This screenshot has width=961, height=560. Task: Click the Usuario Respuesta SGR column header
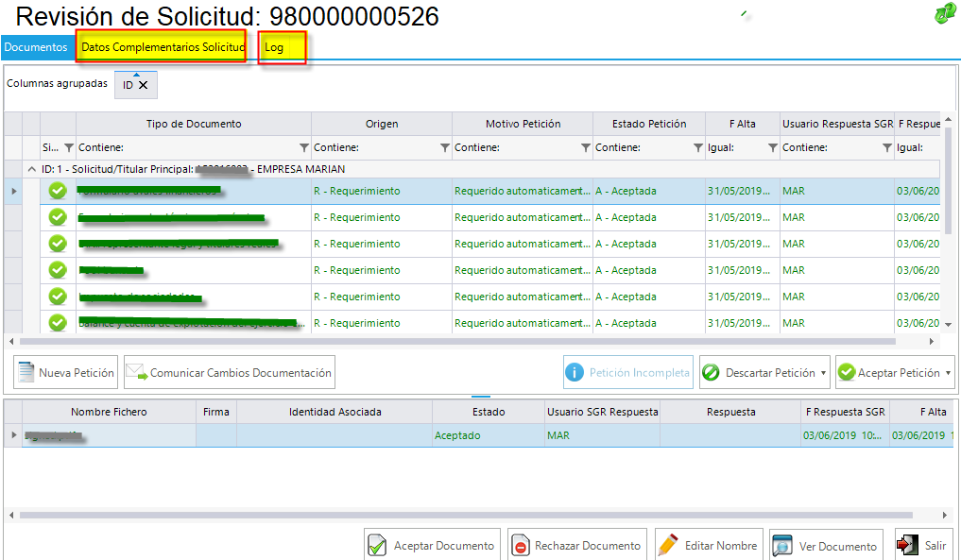pyautogui.click(x=837, y=124)
